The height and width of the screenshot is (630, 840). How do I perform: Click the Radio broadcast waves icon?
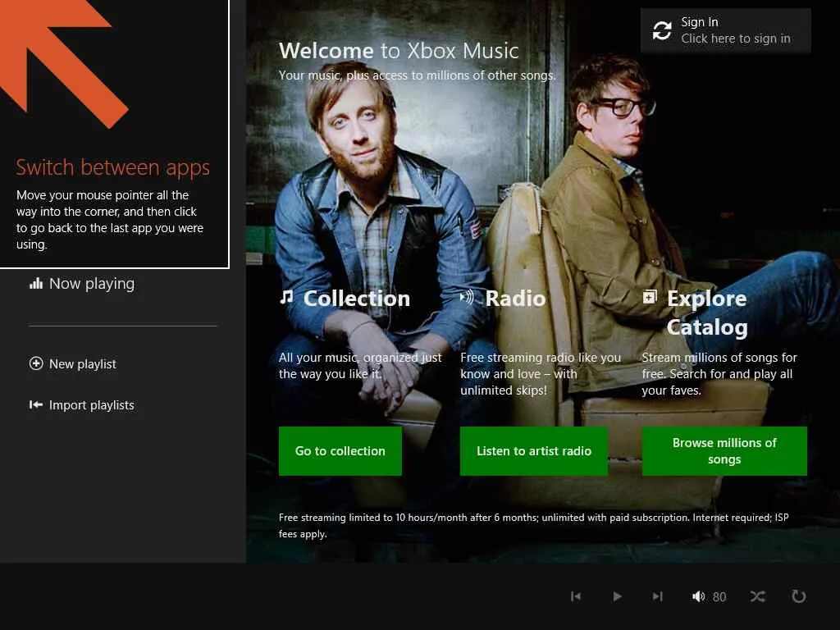pyautogui.click(x=467, y=297)
